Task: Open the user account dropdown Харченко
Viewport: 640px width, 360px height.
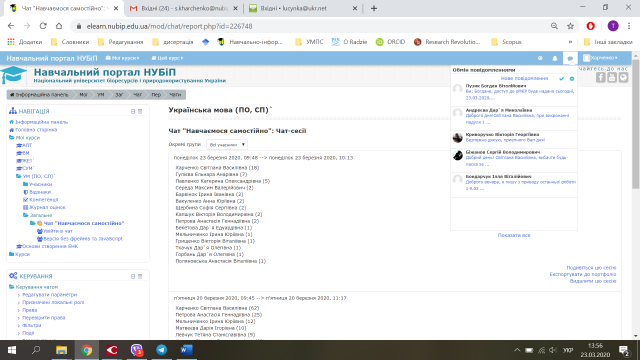Action: point(600,58)
